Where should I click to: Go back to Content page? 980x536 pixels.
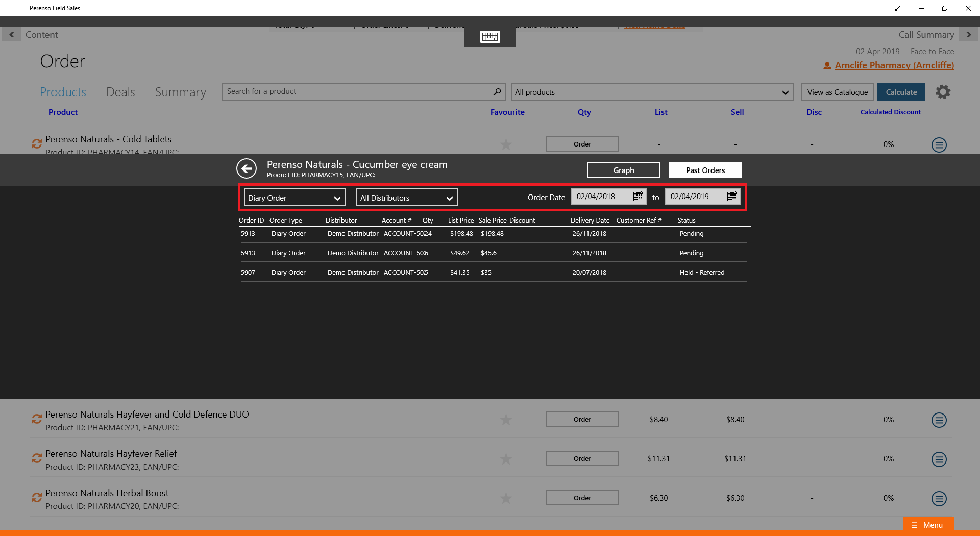tap(11, 35)
